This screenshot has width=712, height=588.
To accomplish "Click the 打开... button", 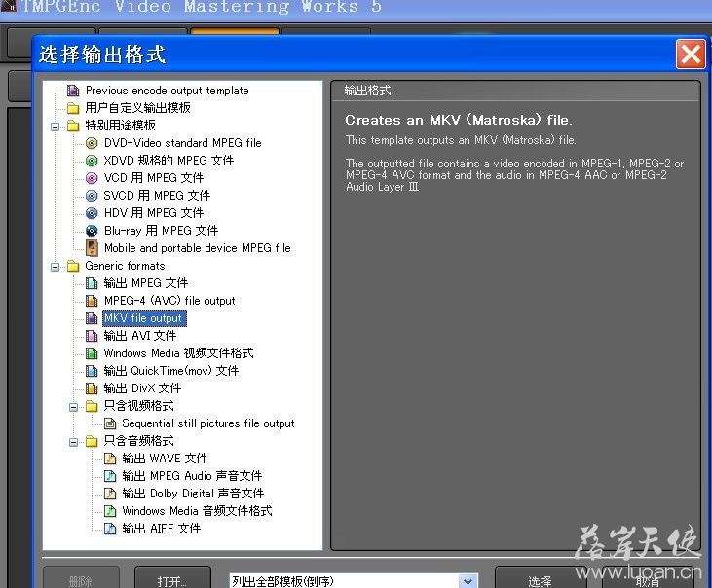I will tap(172, 577).
